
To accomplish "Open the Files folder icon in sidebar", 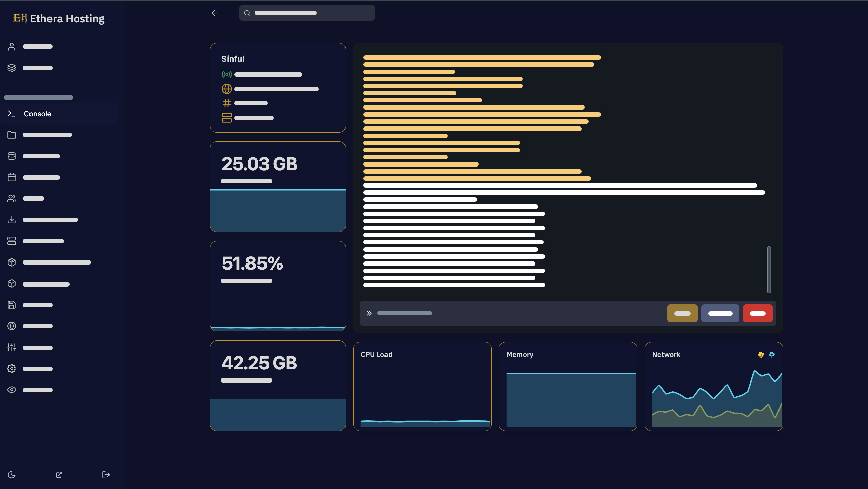I will click(x=12, y=135).
